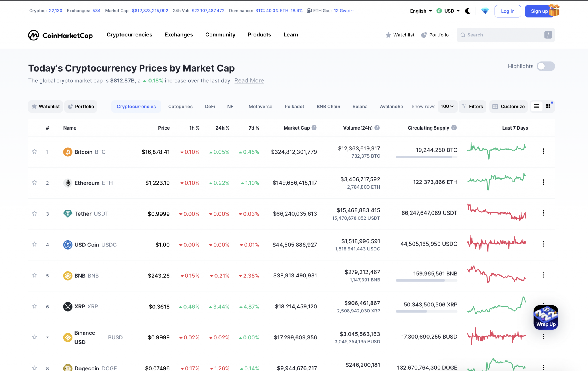Click the Read More link
Image resolution: width=588 pixels, height=371 pixels.
[249, 80]
